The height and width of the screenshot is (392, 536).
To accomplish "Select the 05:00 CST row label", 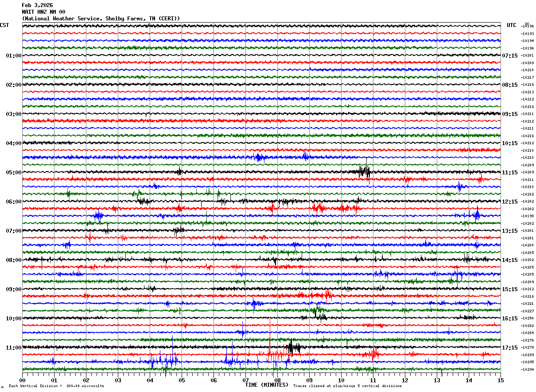I will coord(14,173).
